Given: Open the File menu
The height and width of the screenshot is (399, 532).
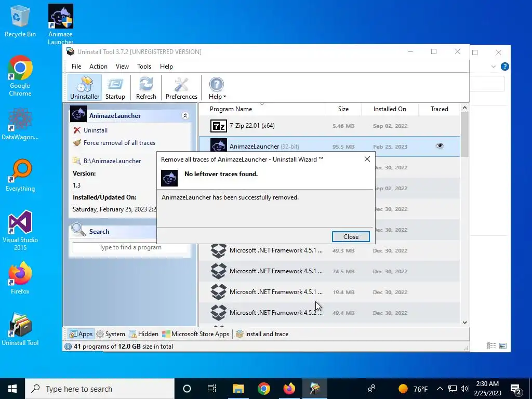Looking at the screenshot, I should click(76, 66).
